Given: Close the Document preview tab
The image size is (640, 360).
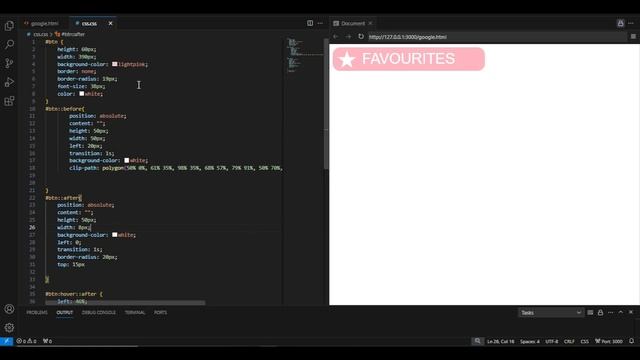Looking at the screenshot, I should 370,24.
